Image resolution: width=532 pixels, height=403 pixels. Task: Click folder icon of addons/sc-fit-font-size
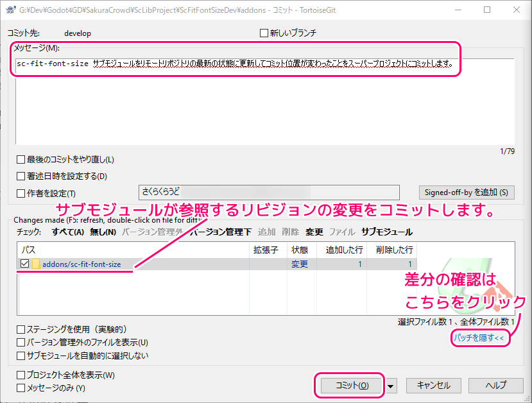36,264
